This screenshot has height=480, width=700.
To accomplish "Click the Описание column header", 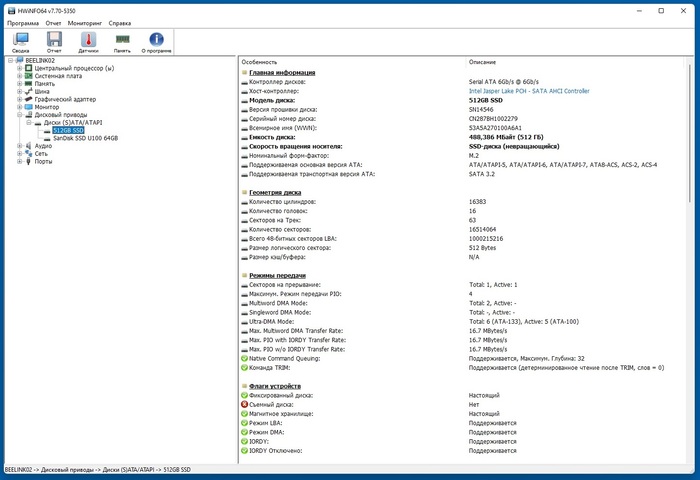I will [482, 62].
